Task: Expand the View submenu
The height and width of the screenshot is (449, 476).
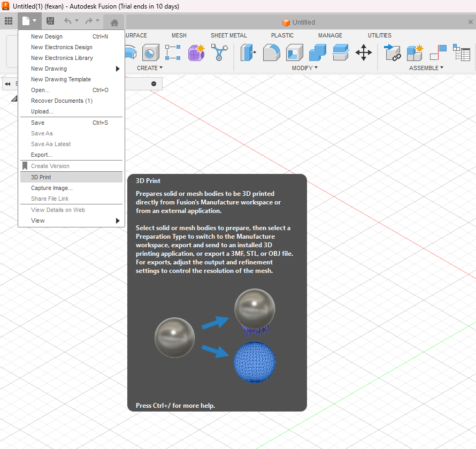Action: (118, 220)
